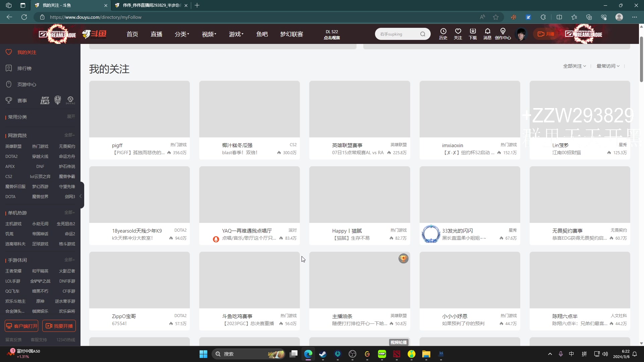The width and height of the screenshot is (644, 362).
Task: Open the 排行榜 ranking sidebar icon
Action: coord(8,68)
